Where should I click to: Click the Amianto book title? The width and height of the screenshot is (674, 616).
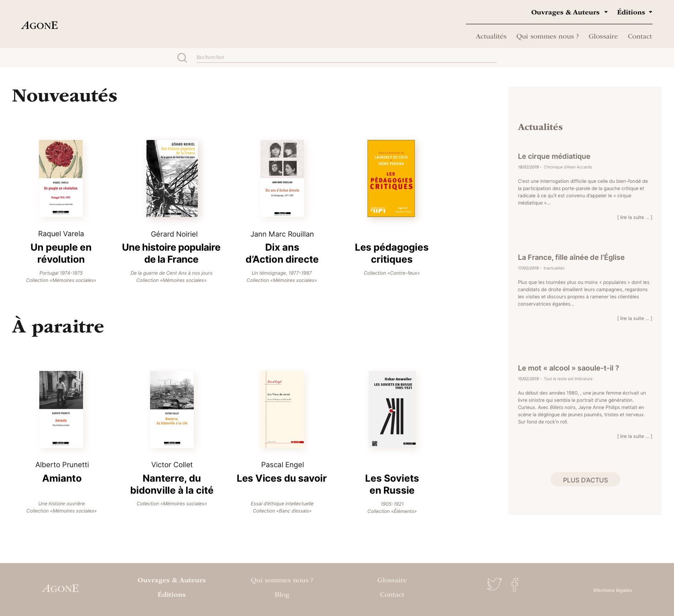click(x=62, y=478)
